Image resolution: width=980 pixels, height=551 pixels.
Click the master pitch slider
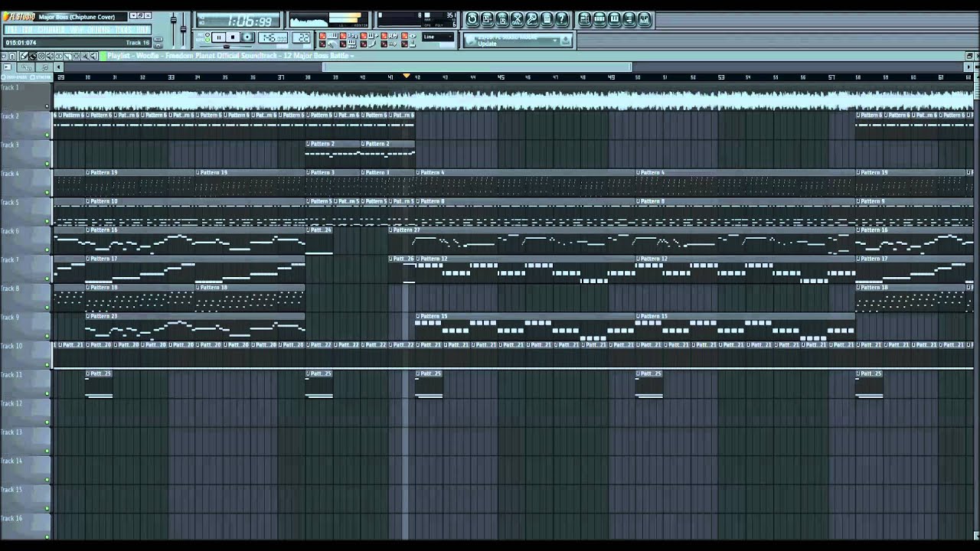pos(184,28)
